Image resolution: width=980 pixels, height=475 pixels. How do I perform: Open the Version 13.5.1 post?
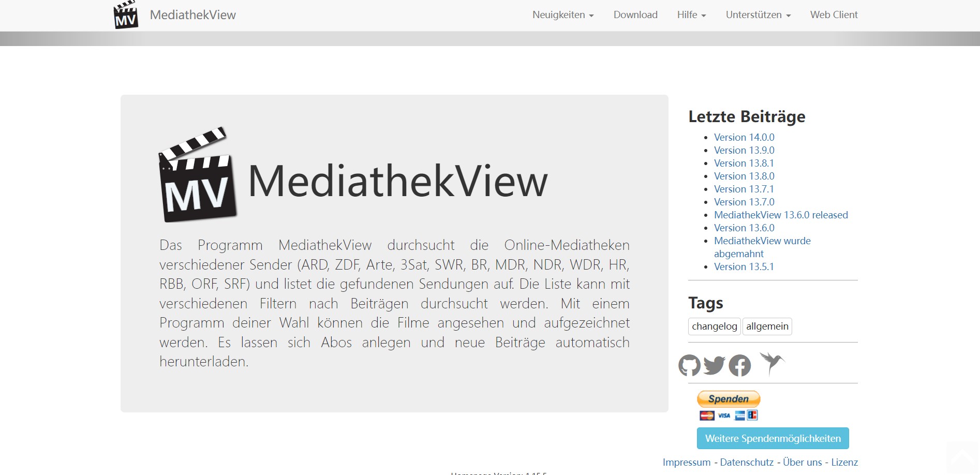click(x=744, y=266)
